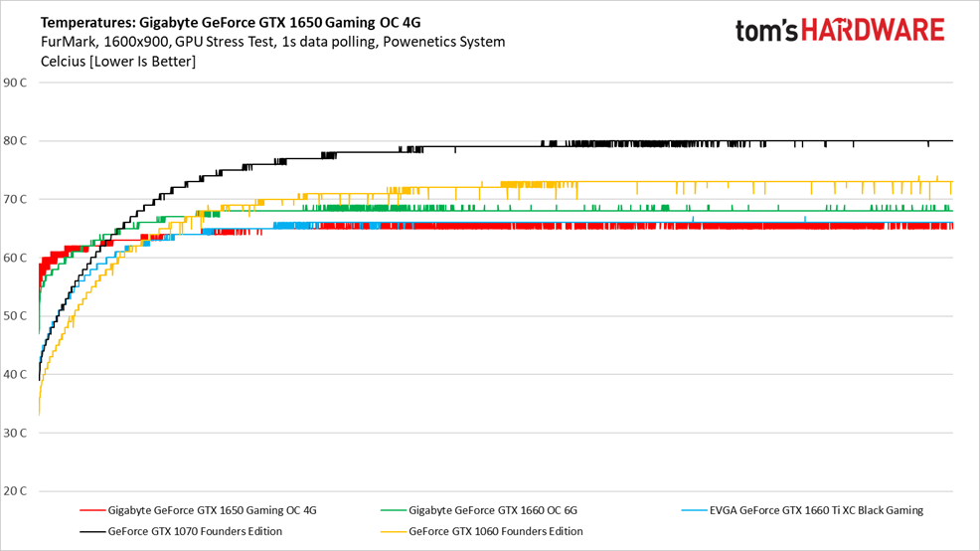The height and width of the screenshot is (551, 980).
Task: Click the tom's HARDWARE logo
Action: [840, 31]
